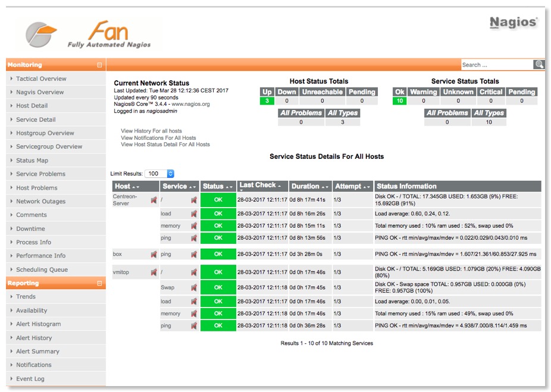Screen dimensions: 551x392
Task: Sort table by Status column arrows
Action: point(230,187)
